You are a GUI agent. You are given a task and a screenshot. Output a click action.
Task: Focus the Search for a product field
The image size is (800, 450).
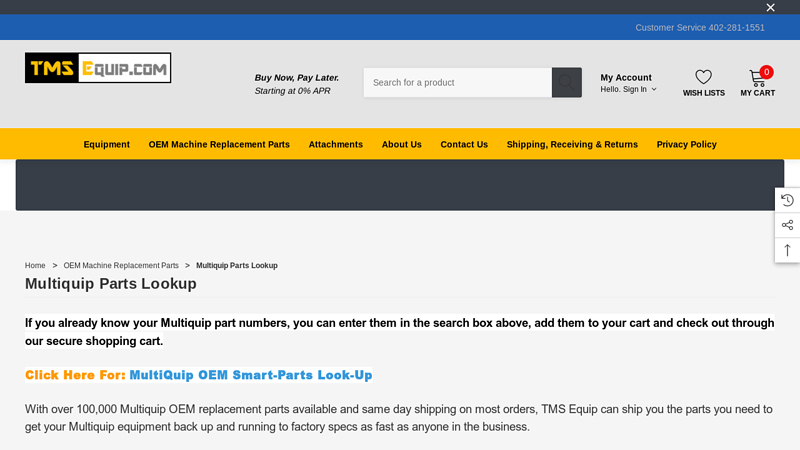pyautogui.click(x=458, y=82)
